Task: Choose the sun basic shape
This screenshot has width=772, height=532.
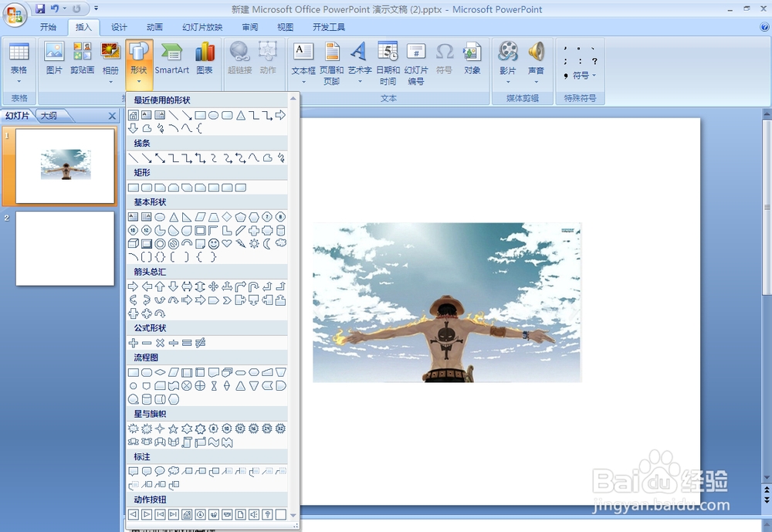Action: (253, 244)
